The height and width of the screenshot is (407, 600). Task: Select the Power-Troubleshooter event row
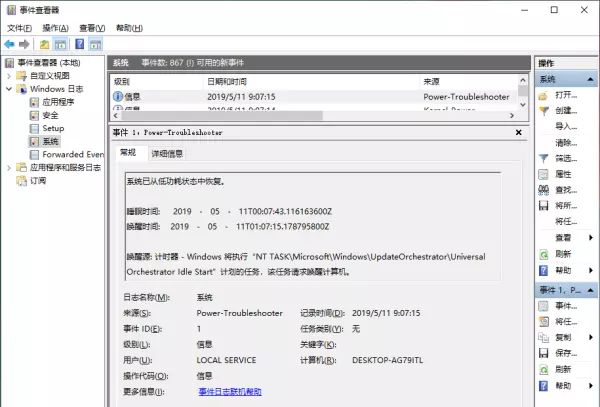pyautogui.click(x=315, y=97)
